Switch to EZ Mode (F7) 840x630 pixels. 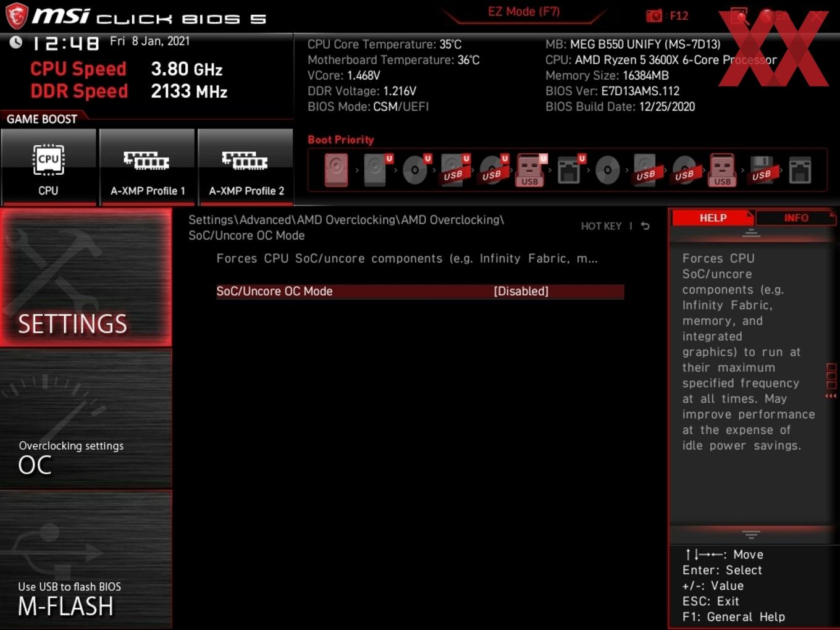(x=524, y=12)
